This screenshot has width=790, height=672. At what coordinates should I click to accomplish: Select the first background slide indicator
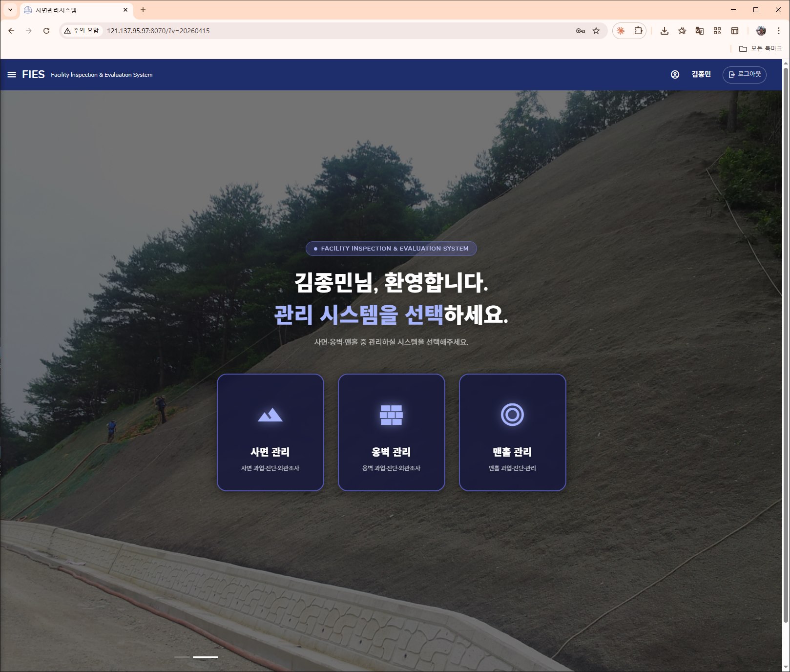(x=182, y=657)
